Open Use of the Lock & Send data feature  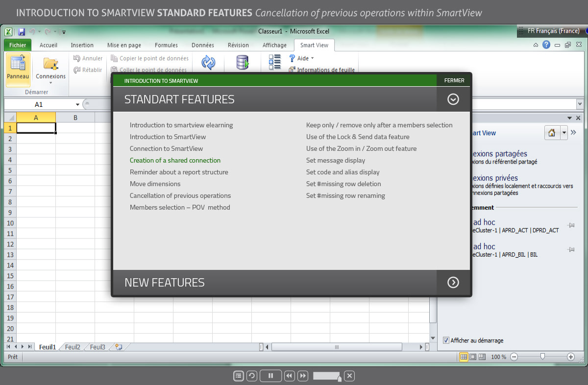point(358,137)
